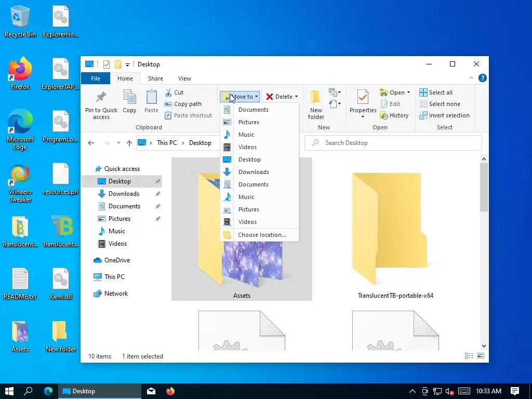532x399 pixels.
Task: Select Firefox desktop shortcut
Action: pos(20,74)
